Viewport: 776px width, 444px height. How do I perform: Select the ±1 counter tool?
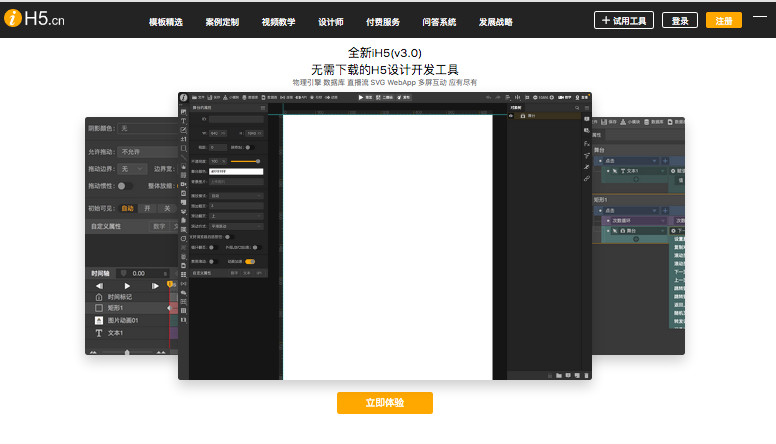(184, 139)
